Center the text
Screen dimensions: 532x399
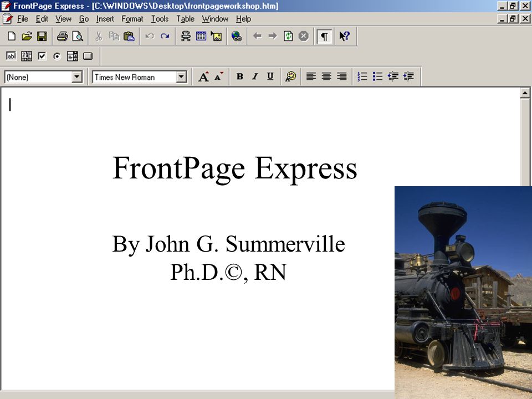(x=326, y=76)
